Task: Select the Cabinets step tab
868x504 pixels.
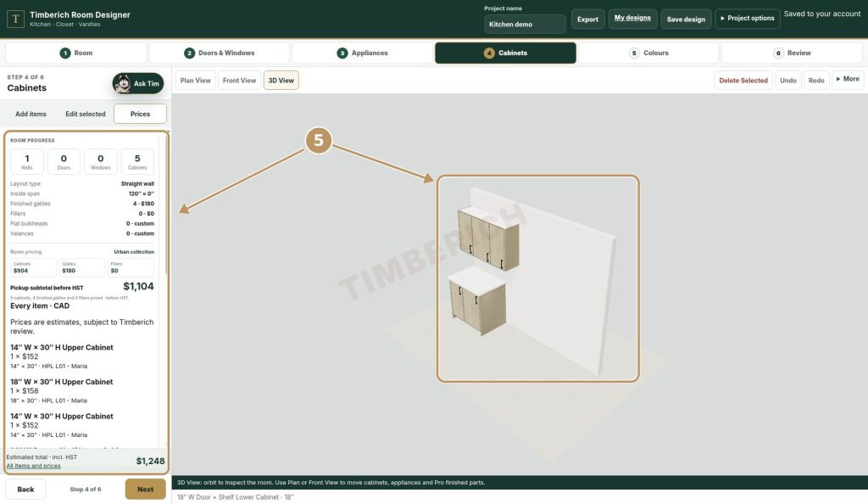Action: click(x=505, y=53)
